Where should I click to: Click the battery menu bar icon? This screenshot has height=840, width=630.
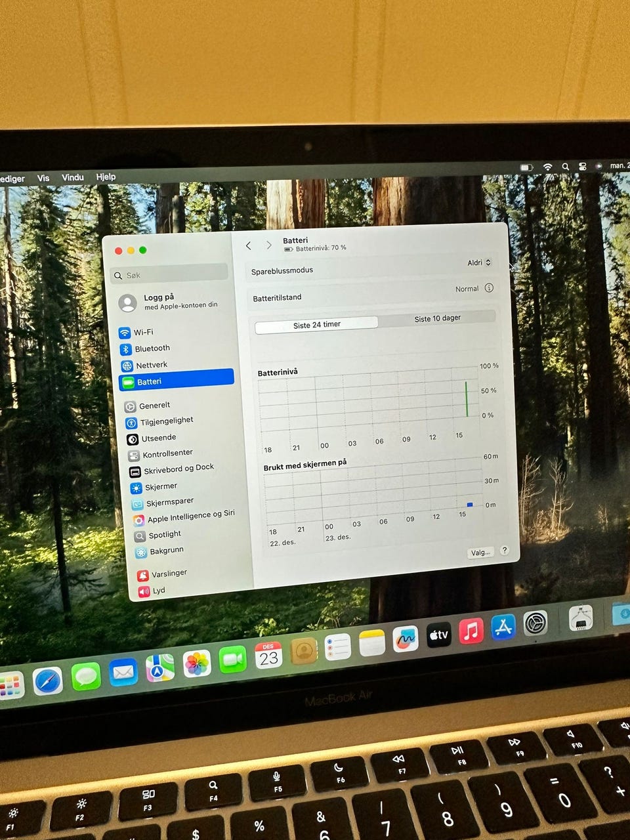coord(527,167)
